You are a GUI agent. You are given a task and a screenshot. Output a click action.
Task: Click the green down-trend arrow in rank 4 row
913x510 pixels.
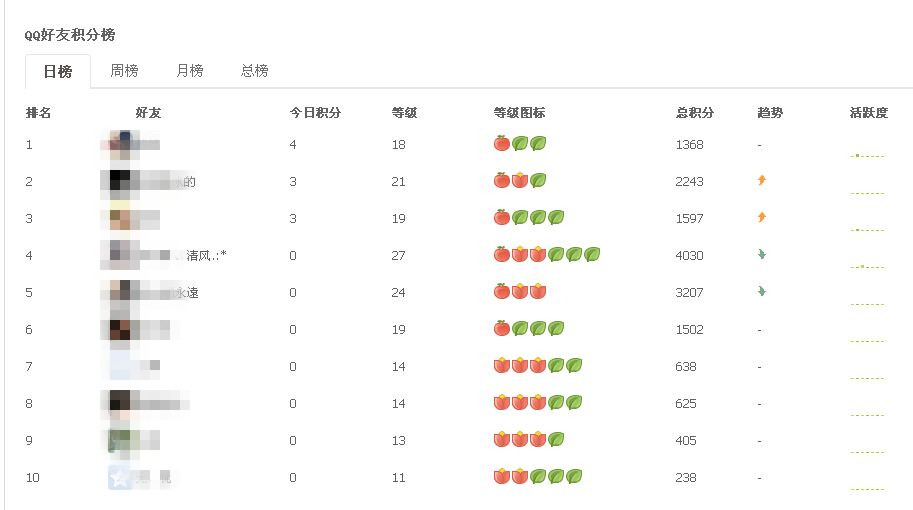pos(762,255)
